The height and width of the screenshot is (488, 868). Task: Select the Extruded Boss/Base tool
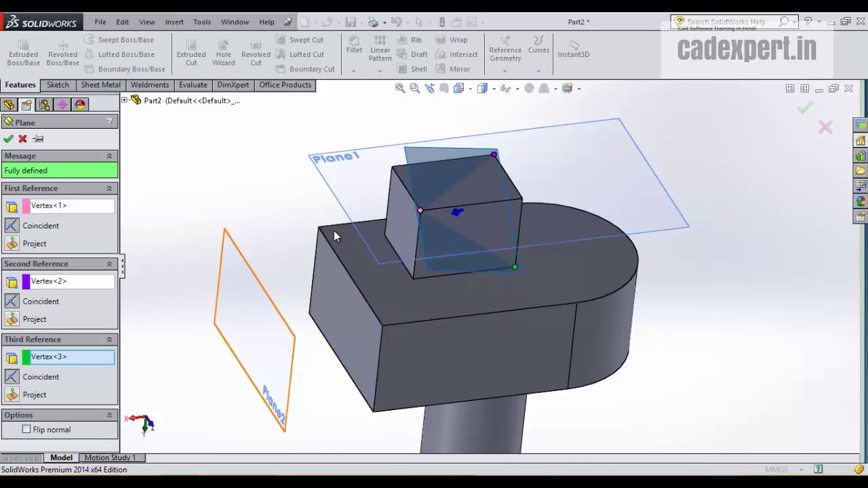[23, 52]
